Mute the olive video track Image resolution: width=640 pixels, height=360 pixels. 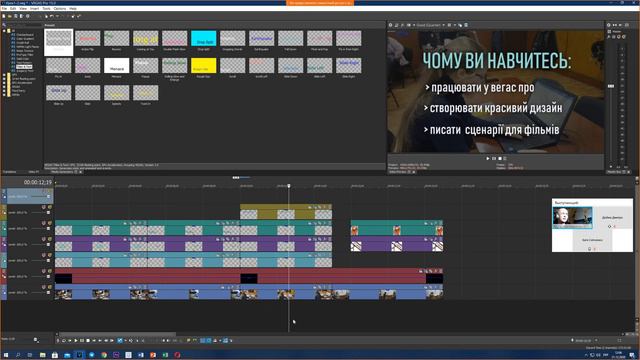click(x=44, y=208)
